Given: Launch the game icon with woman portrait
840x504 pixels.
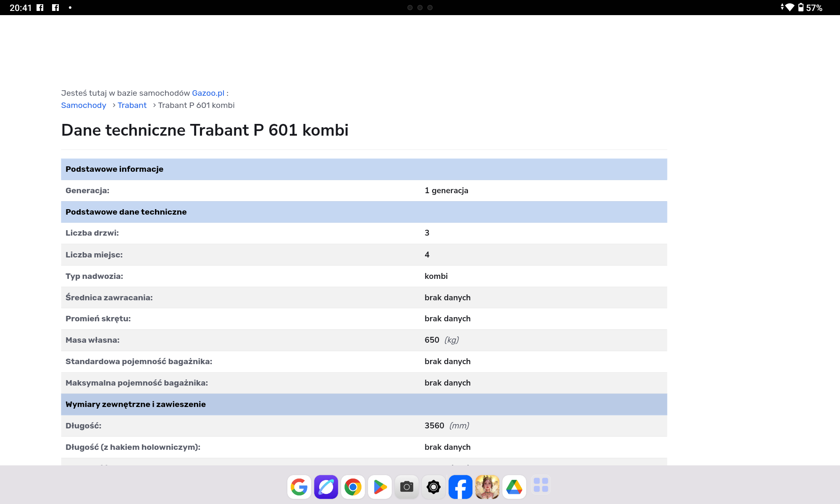Looking at the screenshot, I should 487,487.
